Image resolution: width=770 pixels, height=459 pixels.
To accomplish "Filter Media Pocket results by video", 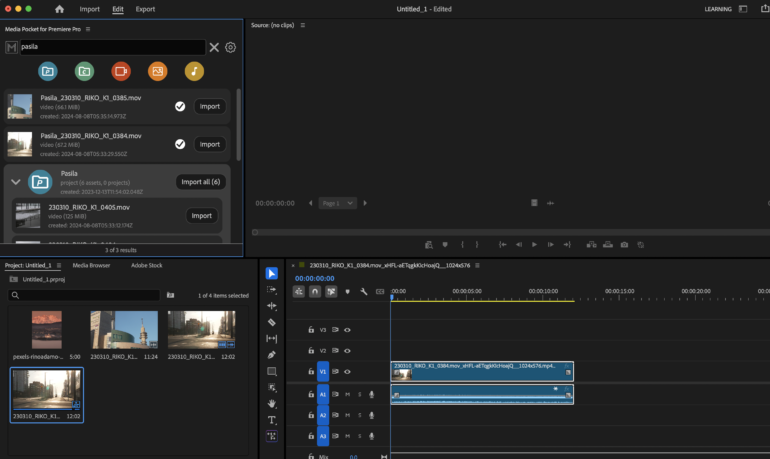I will 121,71.
